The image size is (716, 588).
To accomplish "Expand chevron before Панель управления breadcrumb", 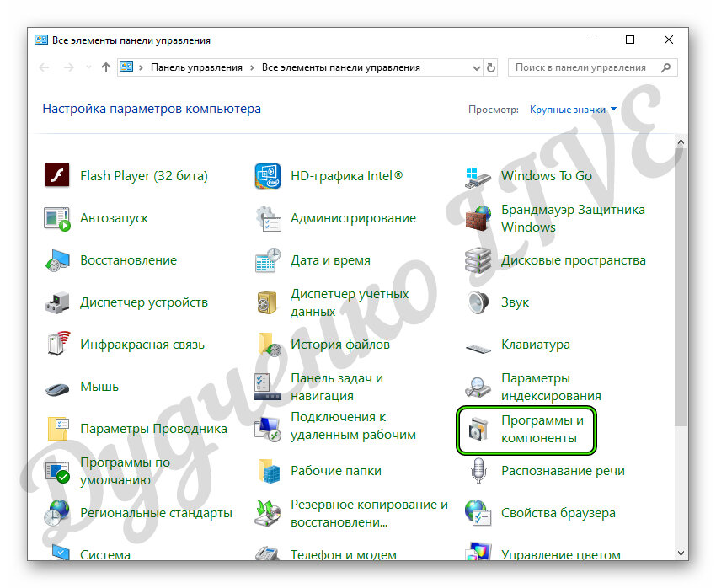I will tap(142, 67).
